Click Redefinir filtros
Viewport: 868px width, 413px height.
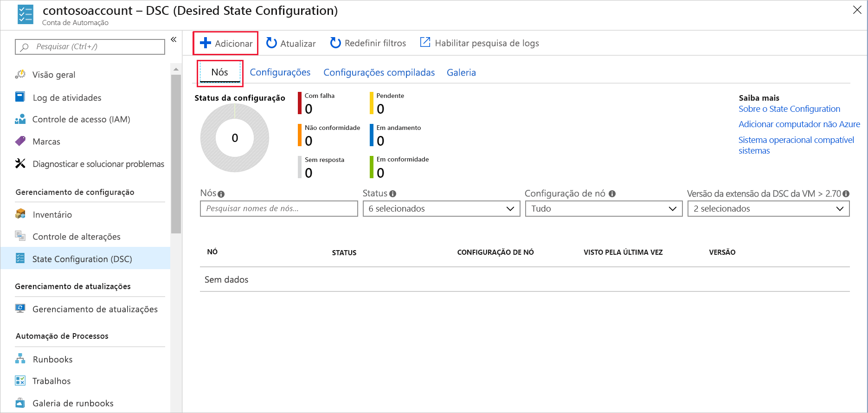pos(368,43)
